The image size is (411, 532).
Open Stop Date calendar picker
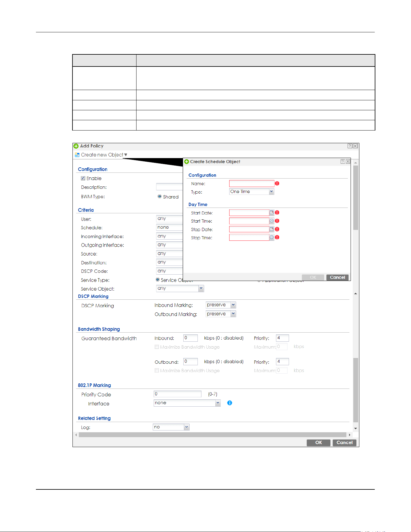(x=271, y=229)
